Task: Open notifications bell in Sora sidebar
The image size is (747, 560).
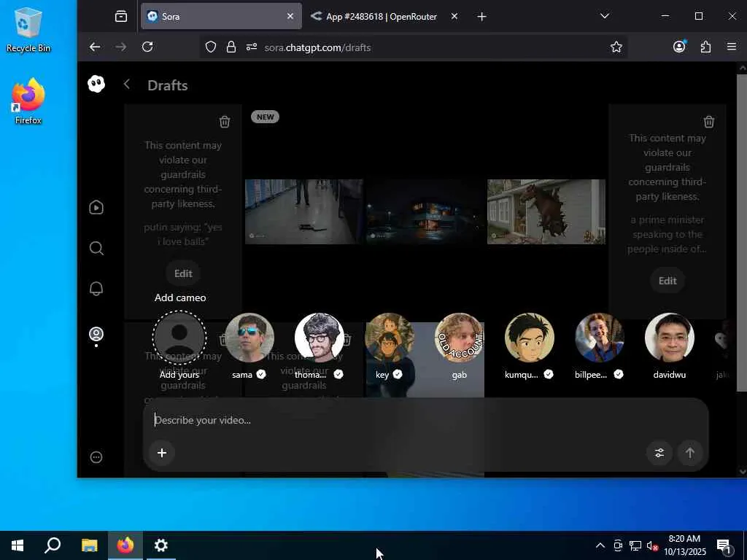Action: coord(96,289)
